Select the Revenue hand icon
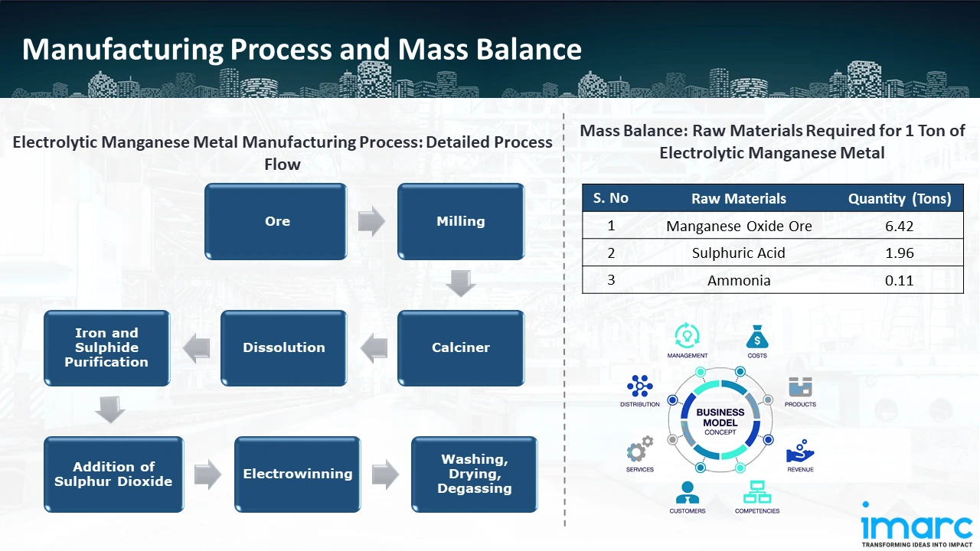Image resolution: width=980 pixels, height=551 pixels. click(x=800, y=450)
